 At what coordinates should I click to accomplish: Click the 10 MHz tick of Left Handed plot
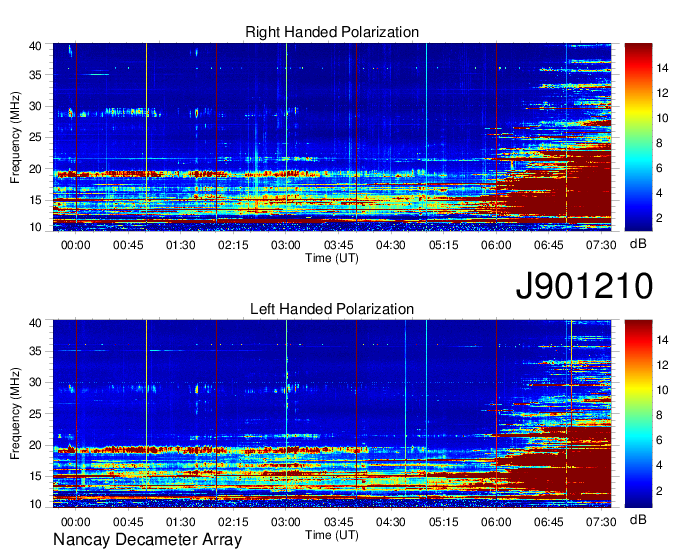(x=35, y=504)
